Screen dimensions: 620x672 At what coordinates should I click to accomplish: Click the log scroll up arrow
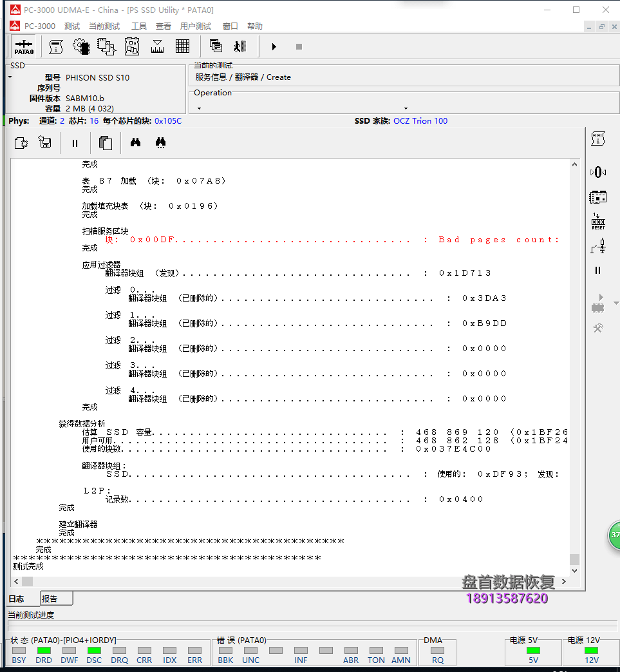[575, 164]
